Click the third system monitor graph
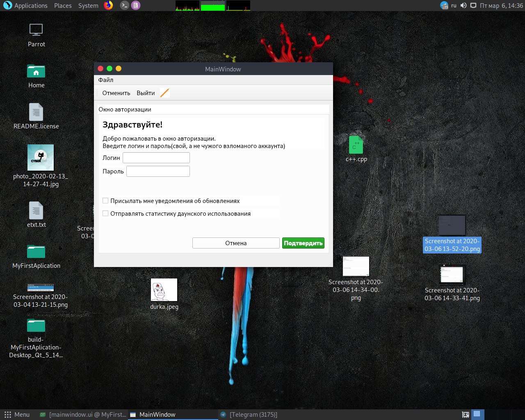The width and height of the screenshot is (525, 420). pos(238,5)
